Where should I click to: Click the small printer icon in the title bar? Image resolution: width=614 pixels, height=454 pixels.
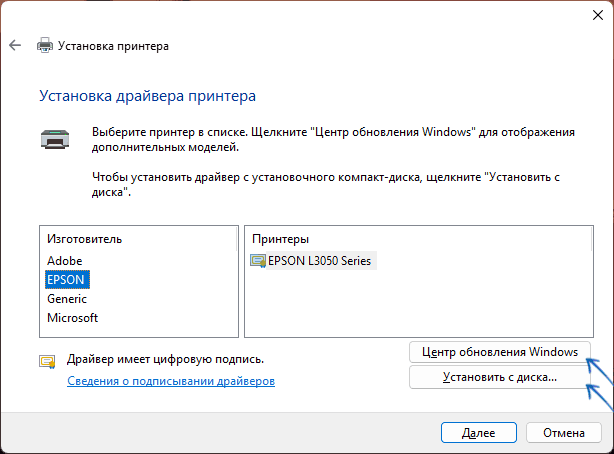(x=45, y=46)
